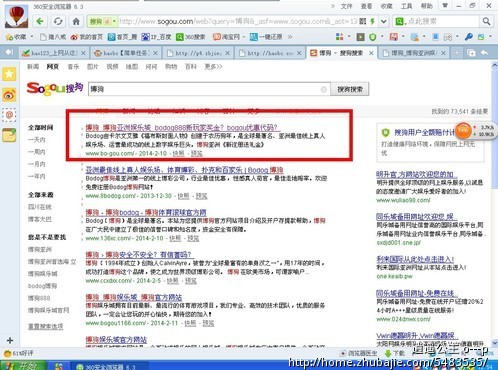498x370 pixels.
Task: Add a sidebar item with the plus icon
Action: [x=10, y=340]
